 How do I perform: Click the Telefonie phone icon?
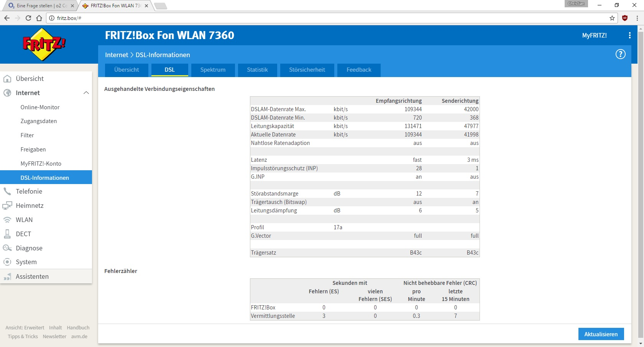[7, 191]
